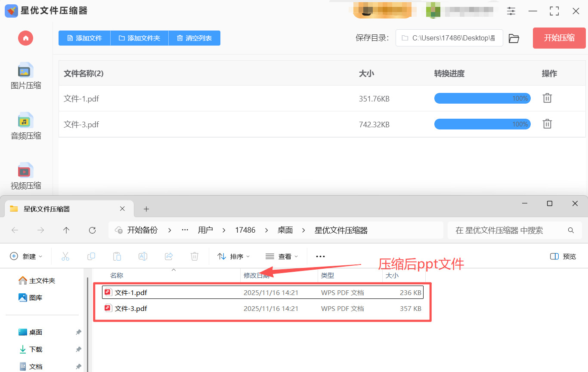The height and width of the screenshot is (372, 588).
Task: Open the 查看 view options dropdown
Action: point(282,256)
